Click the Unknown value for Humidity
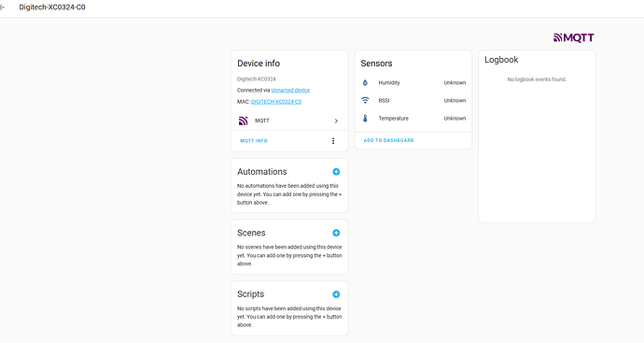This screenshot has height=343, width=644. pyautogui.click(x=455, y=82)
